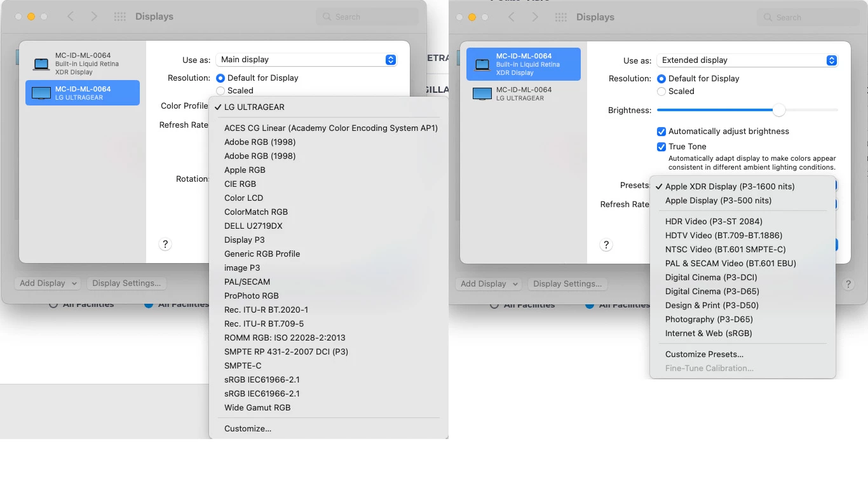Select Built-in Liquid Retina laptop icon, right window
The image size is (868, 488).
[x=482, y=64]
